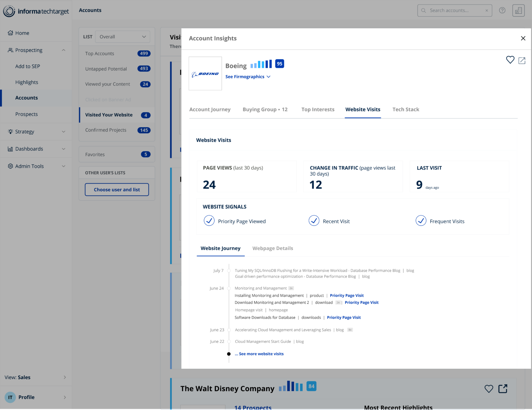Favorite Boeing with the heart icon

click(x=510, y=60)
